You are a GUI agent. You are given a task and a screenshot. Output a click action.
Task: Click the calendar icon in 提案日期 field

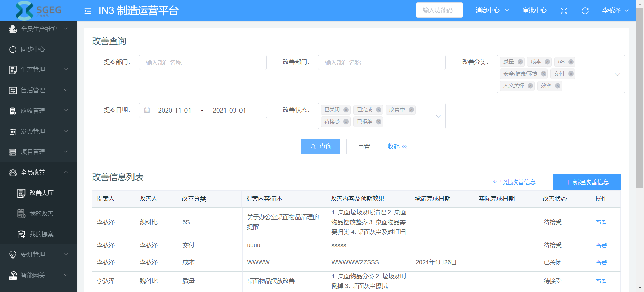(147, 110)
